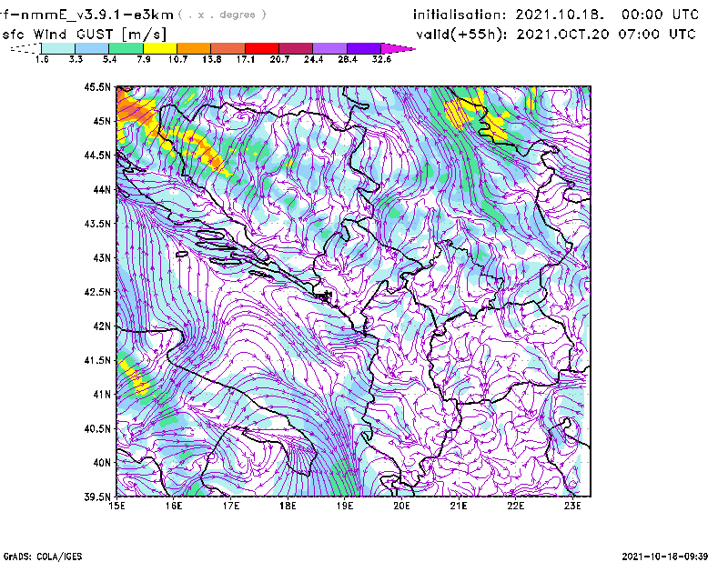Viewport: 728px width, 562px height.
Task: Click the legend value 13.8
Action: [x=212, y=59]
